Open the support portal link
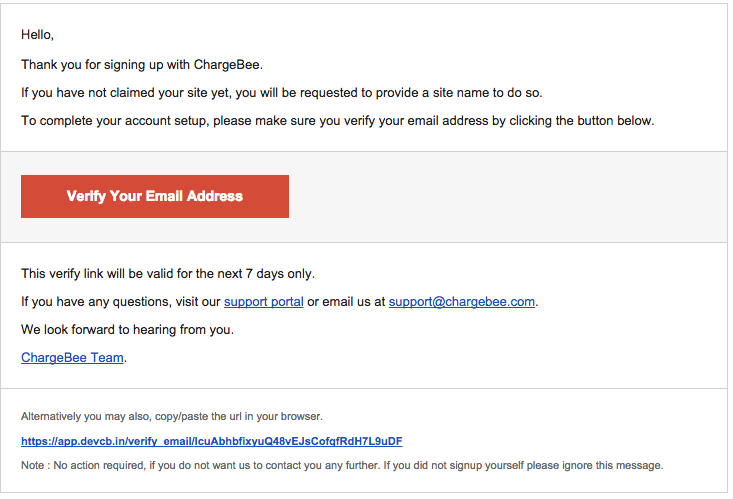The image size is (733, 499). click(x=264, y=302)
